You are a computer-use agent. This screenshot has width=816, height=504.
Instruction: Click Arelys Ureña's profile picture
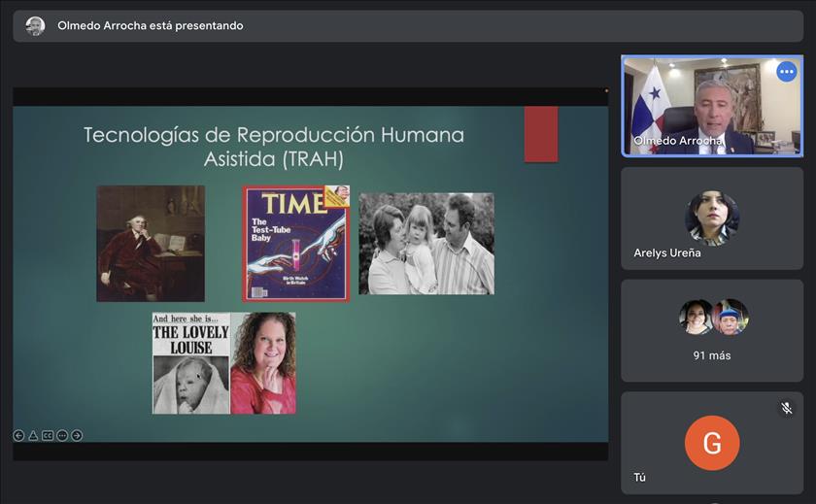click(x=712, y=218)
